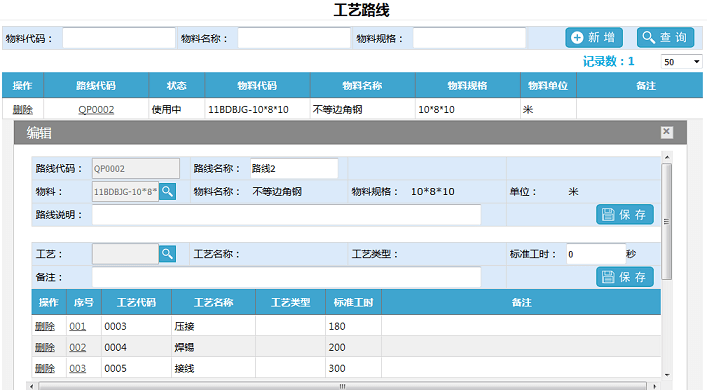The width and height of the screenshot is (707, 390).
Task: Delete process row 002 焊锡
Action: pyautogui.click(x=45, y=348)
